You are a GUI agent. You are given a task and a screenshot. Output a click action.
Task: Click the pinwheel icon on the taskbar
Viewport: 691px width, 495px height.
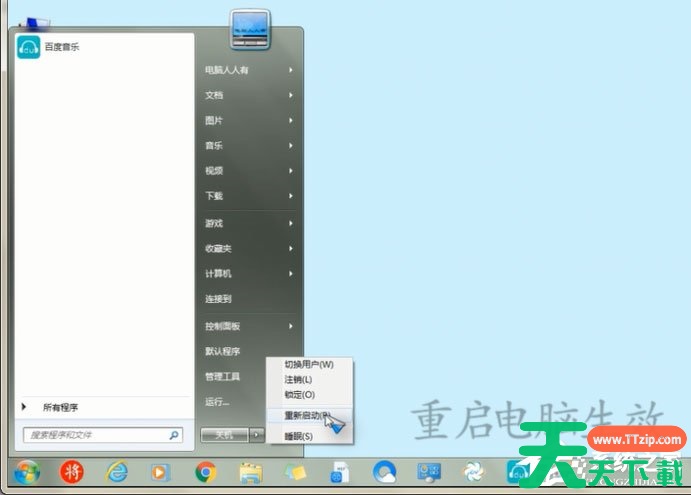[x=474, y=471]
